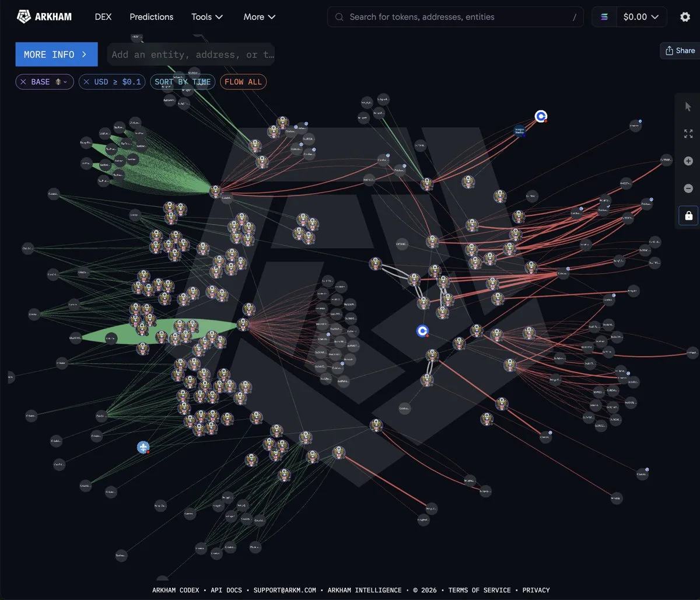Expand the Tools dropdown menu
700x600 pixels.
[x=207, y=17]
